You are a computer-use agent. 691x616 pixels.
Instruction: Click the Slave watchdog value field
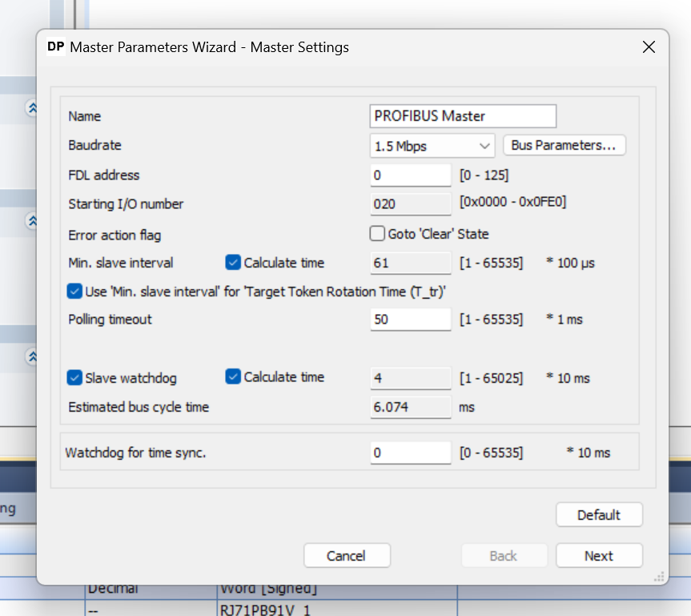click(x=410, y=378)
